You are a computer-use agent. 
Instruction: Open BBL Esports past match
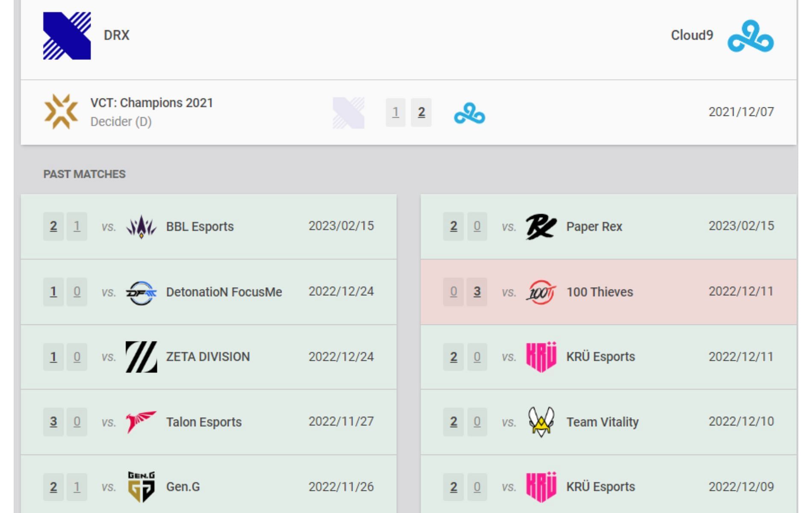coord(209,227)
